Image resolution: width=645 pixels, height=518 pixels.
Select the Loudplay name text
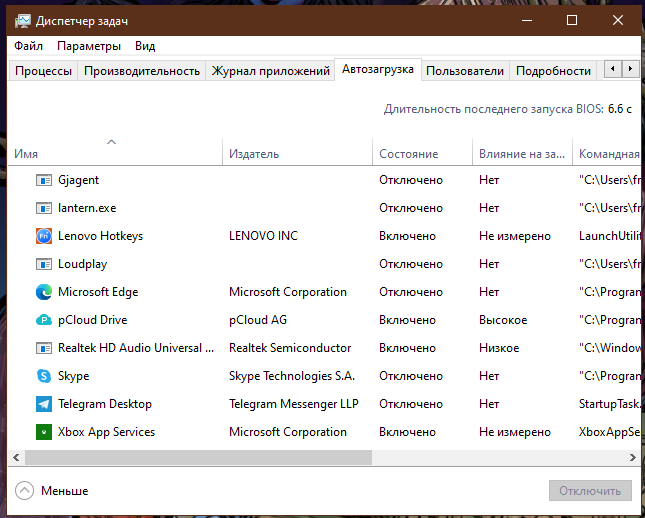click(x=83, y=264)
